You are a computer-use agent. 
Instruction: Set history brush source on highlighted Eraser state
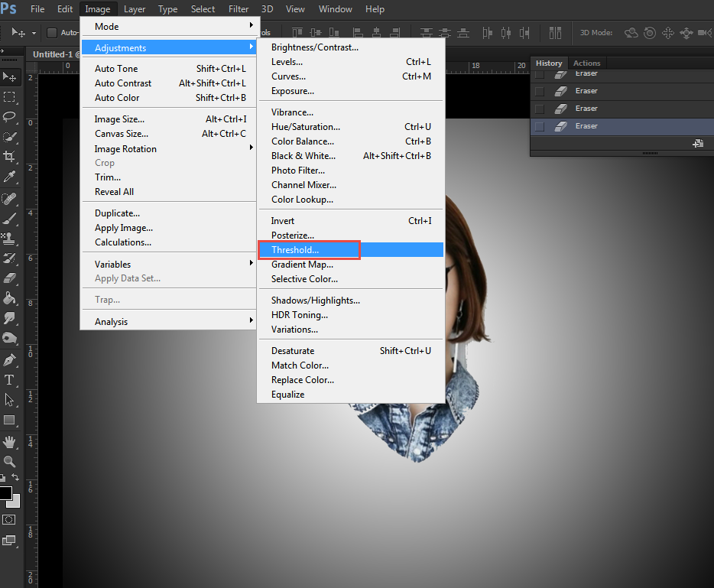click(540, 126)
